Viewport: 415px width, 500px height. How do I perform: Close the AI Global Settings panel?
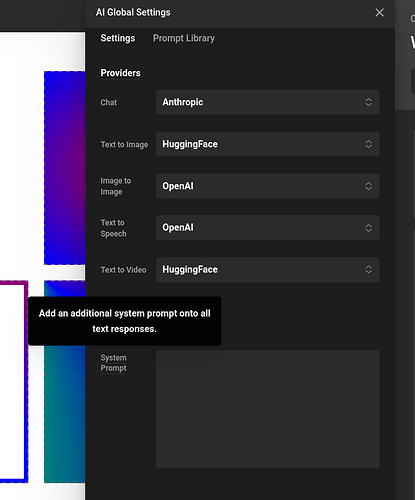pyautogui.click(x=379, y=13)
